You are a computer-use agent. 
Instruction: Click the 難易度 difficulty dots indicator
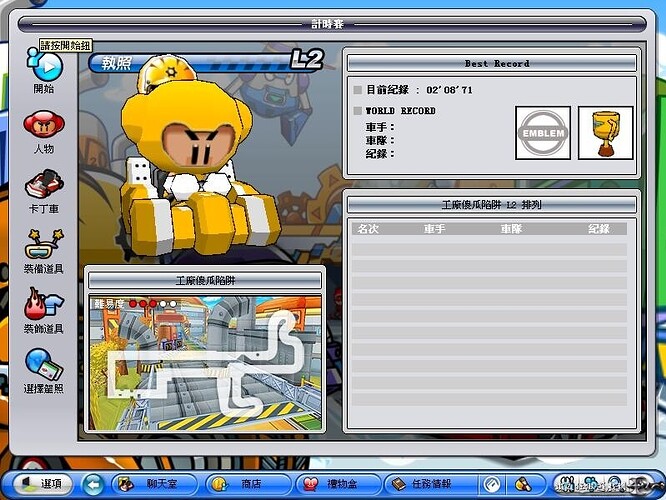click(135, 304)
